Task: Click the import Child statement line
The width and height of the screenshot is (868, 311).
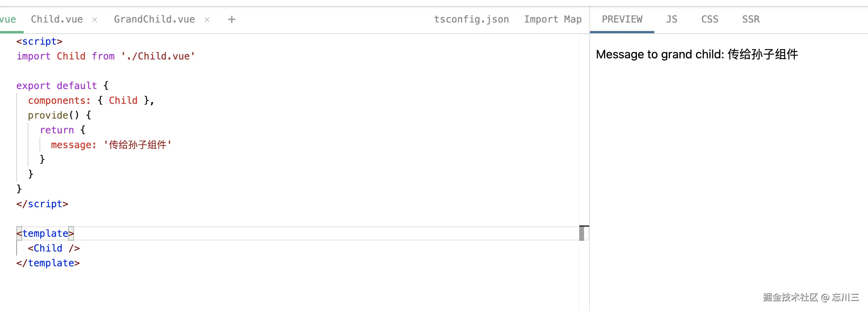Action: (x=106, y=56)
